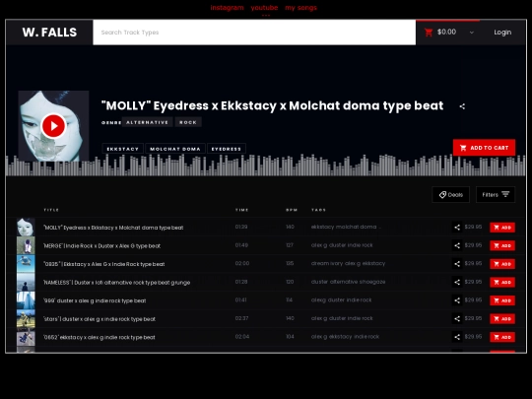Viewport: 532px width, 399px height.
Task: Open the my songs link
Action: [300, 8]
